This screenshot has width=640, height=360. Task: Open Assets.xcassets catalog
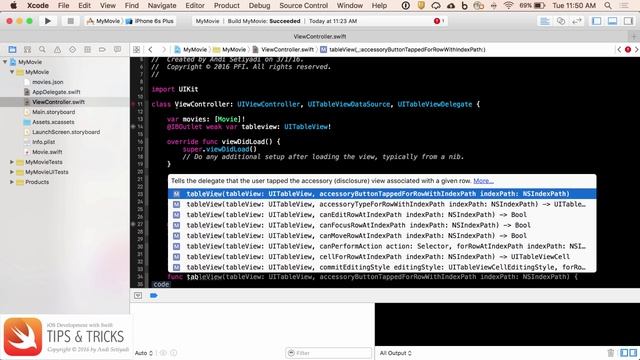click(x=53, y=122)
